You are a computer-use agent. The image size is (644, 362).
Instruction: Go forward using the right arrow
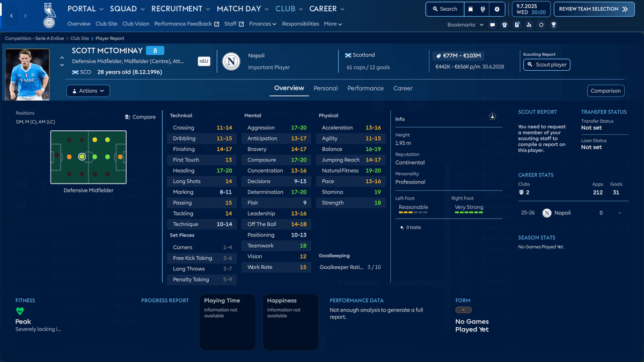tap(25, 16)
